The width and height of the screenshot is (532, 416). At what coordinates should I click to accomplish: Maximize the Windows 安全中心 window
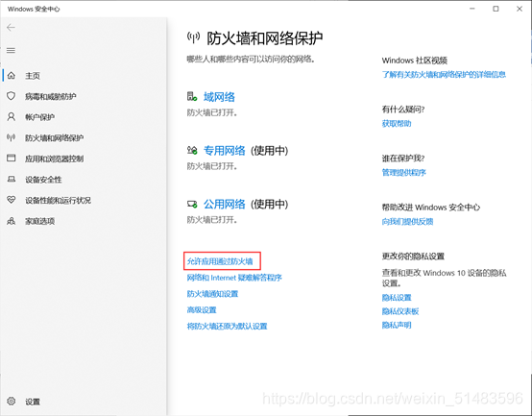pos(496,9)
